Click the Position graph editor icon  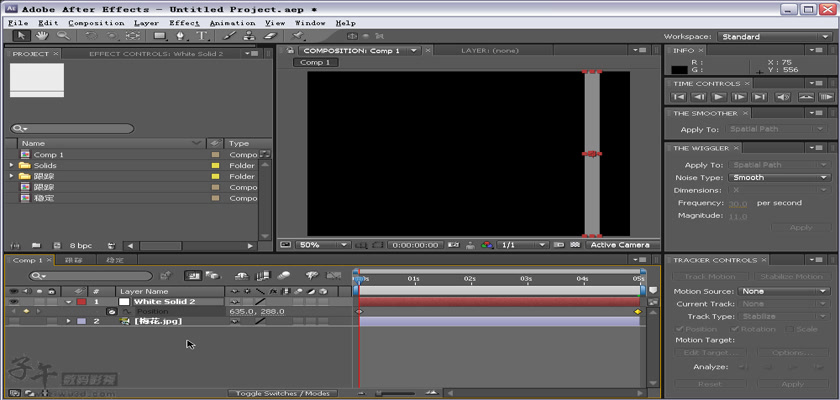127,311
